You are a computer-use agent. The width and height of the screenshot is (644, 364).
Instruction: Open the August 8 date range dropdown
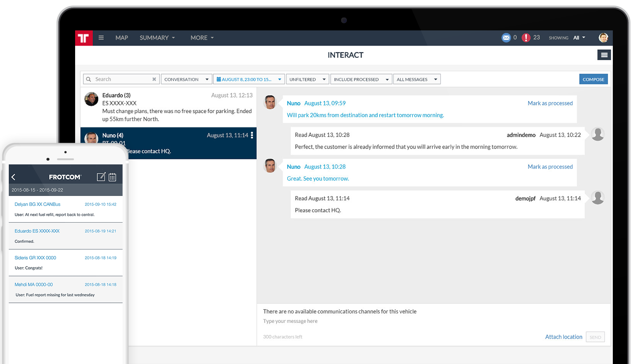[248, 79]
